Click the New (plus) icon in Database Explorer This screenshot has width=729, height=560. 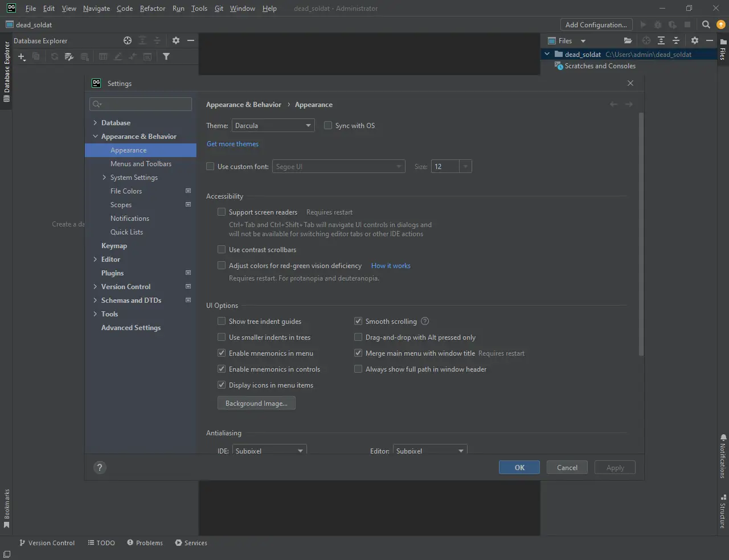22,56
